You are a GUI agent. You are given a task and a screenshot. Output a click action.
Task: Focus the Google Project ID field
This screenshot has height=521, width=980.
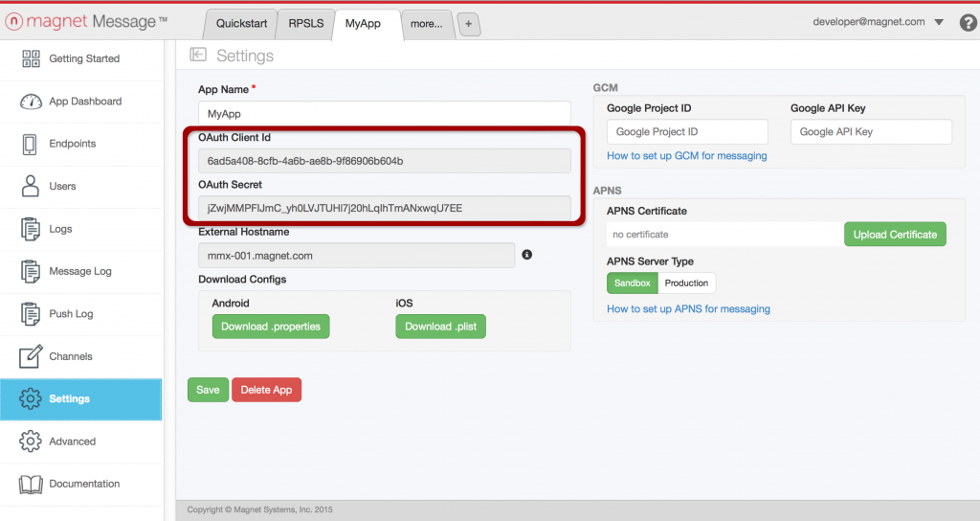pyautogui.click(x=687, y=132)
